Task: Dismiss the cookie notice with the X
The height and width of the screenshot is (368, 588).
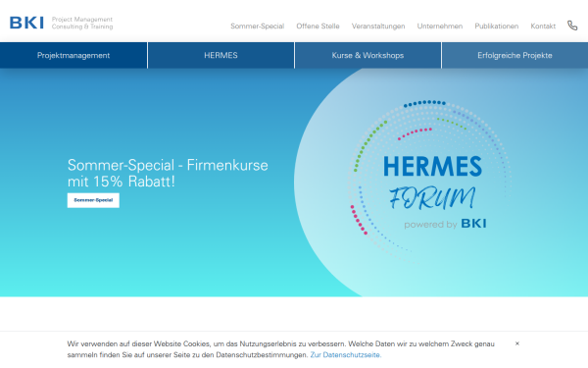Action: (517, 343)
